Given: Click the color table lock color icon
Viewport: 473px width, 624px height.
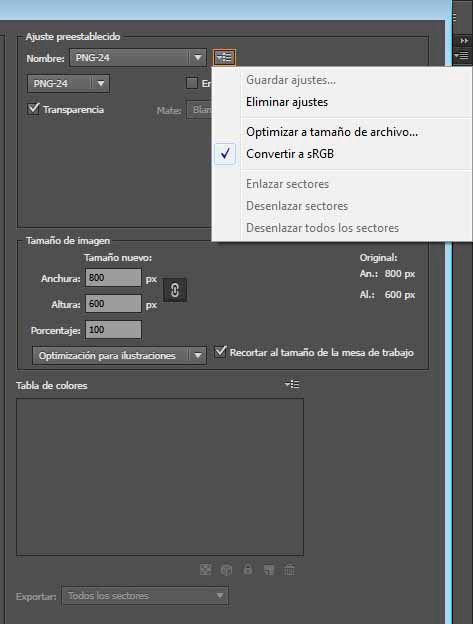Looking at the screenshot, I should pyautogui.click(x=247, y=569).
